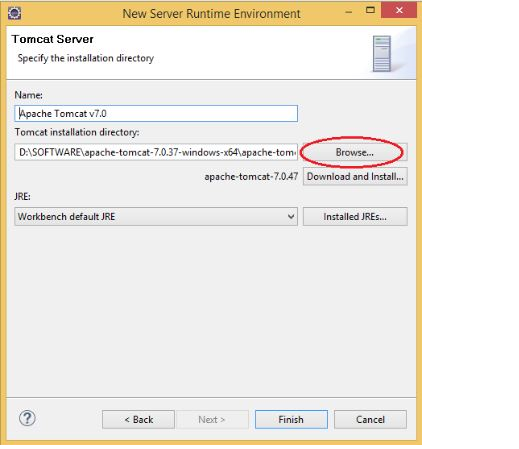Click the Download and Install button
The image size is (519, 449).
tap(355, 176)
